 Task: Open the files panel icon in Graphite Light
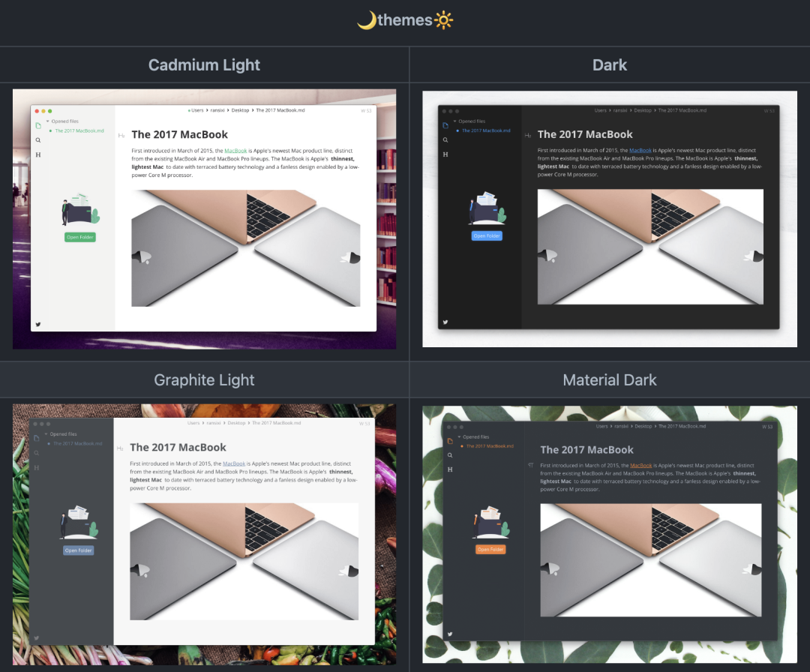point(37,438)
